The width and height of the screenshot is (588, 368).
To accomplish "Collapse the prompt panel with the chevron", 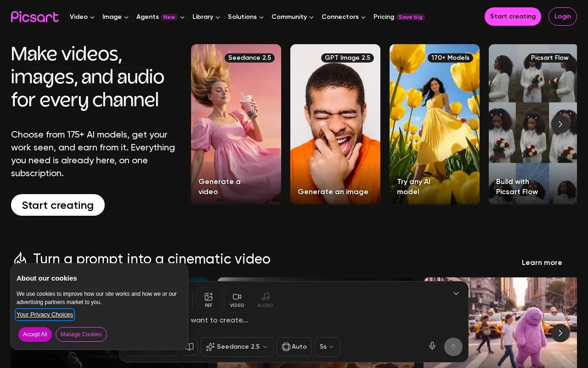I will tap(456, 293).
